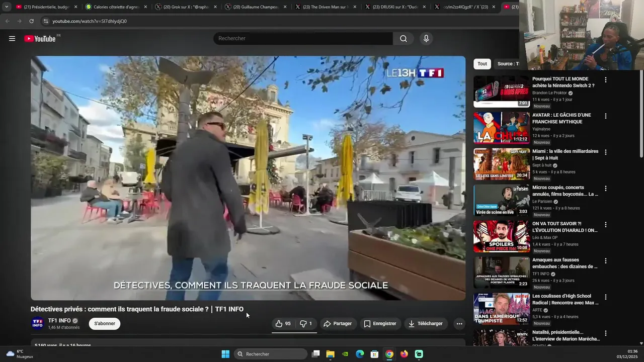Switch to the 'Calories côtelette d'agneau' tab
Image resolution: width=644 pixels, height=362 pixels.
[x=116, y=7]
